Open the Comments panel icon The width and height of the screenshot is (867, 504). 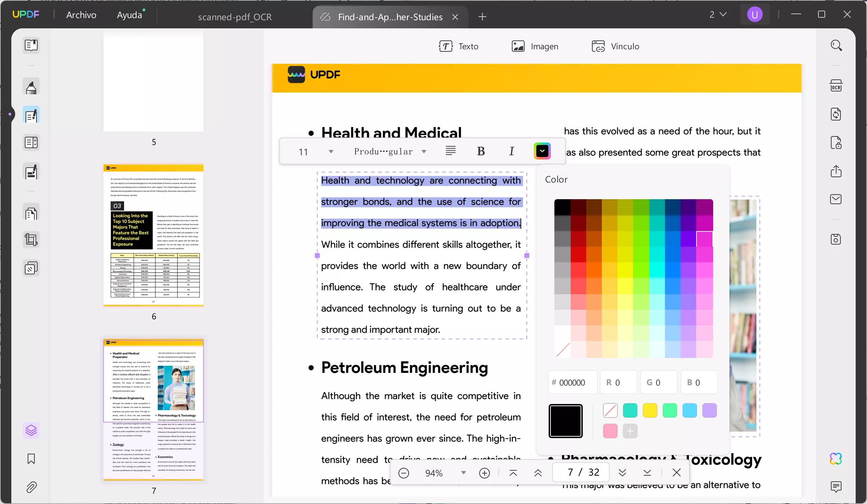836,487
